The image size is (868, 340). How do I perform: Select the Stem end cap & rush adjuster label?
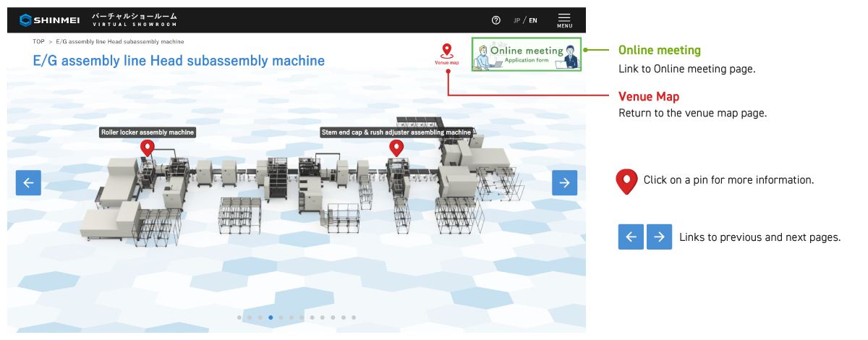coord(396,132)
